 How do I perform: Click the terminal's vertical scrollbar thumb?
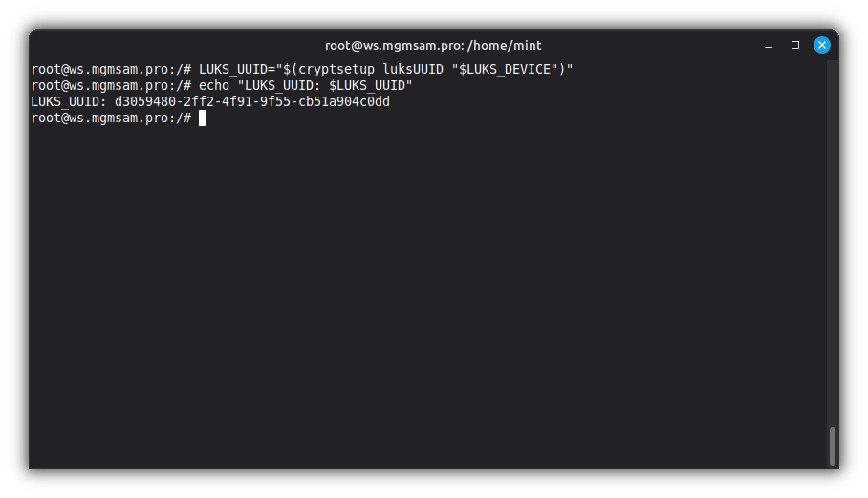pos(833,445)
